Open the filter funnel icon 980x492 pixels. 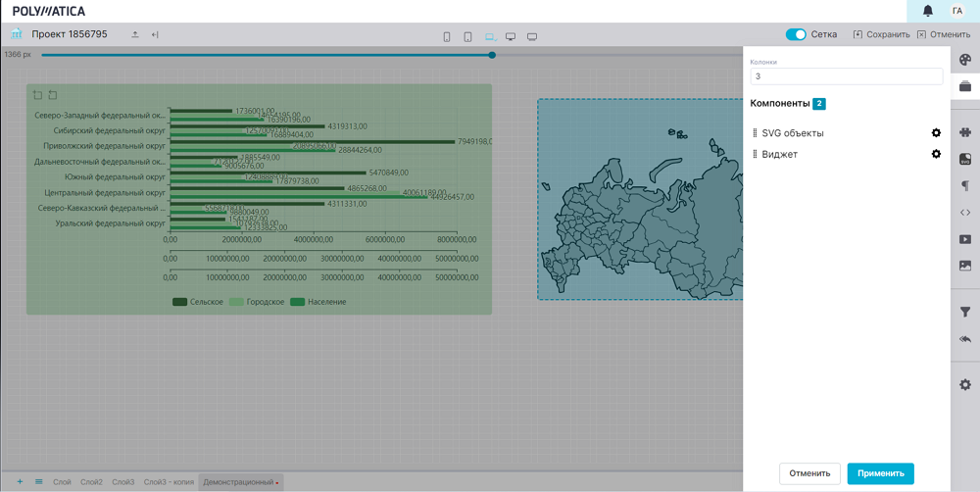[x=965, y=313]
